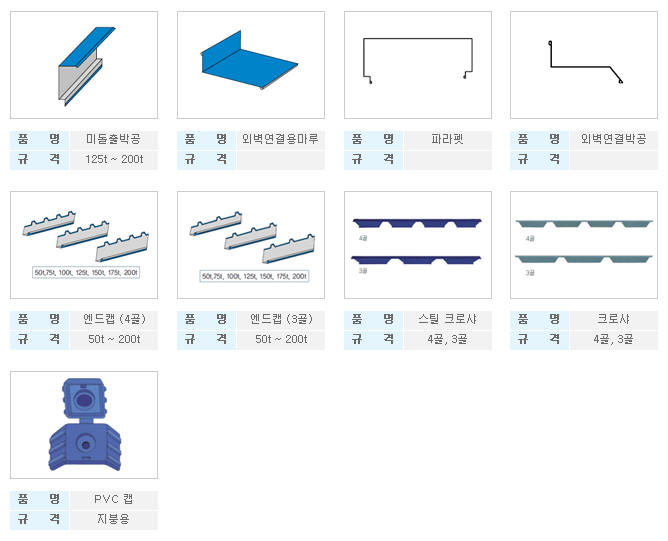Click the 지붕용 specification cell
Viewport: 668px width, 541px height.
coord(114,519)
